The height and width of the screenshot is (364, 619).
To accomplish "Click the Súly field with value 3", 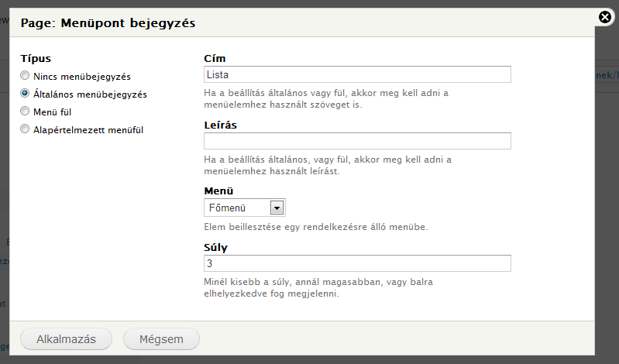I will tap(357, 263).
